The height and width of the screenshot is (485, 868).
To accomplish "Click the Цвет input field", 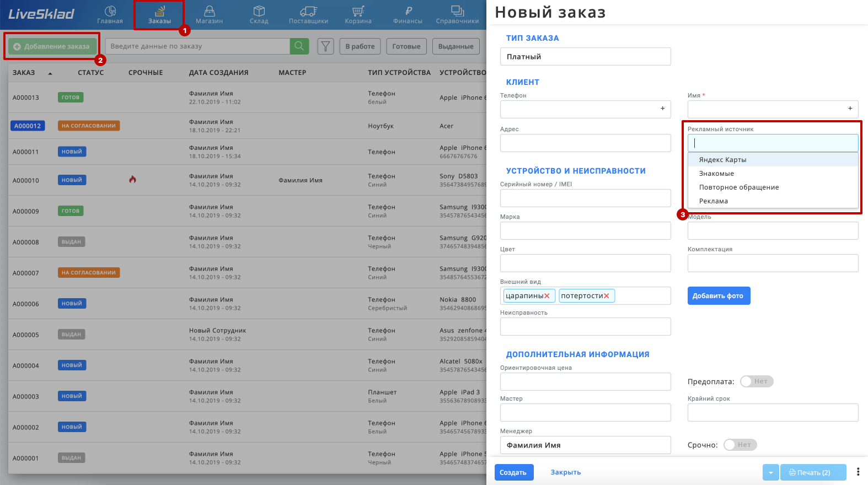I will 586,263.
